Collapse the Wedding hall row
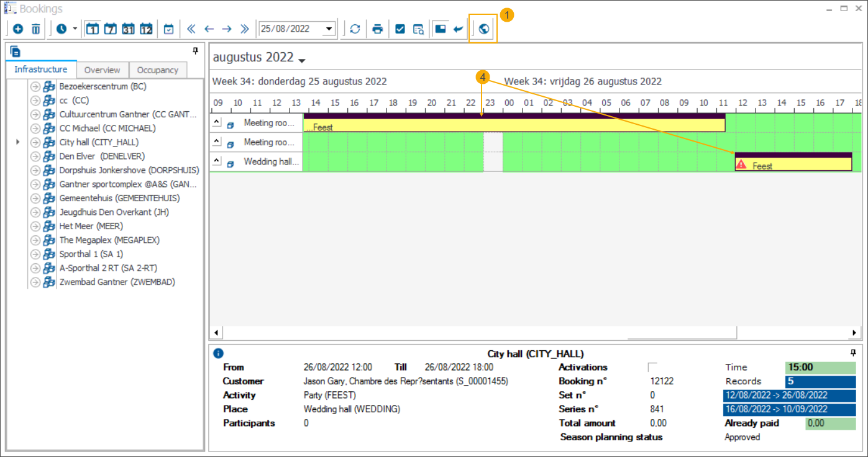 216,161
